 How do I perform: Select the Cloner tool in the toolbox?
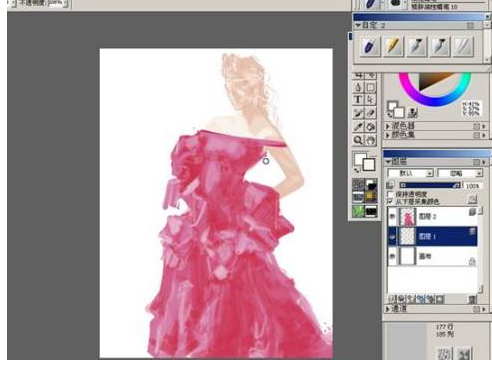click(x=358, y=113)
